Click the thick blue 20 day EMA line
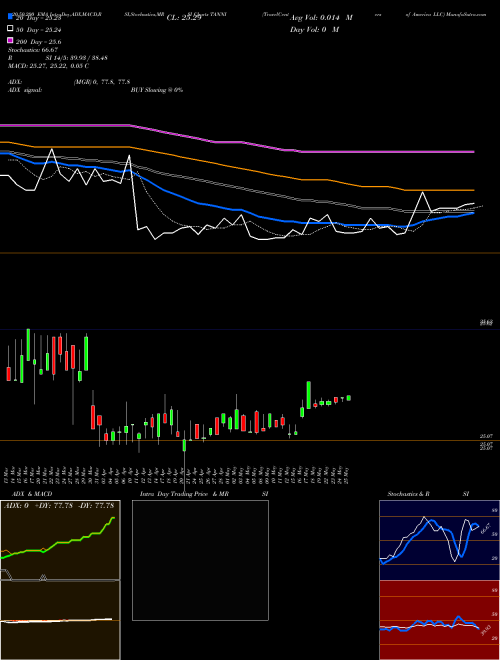The image size is (500, 660). [237, 209]
